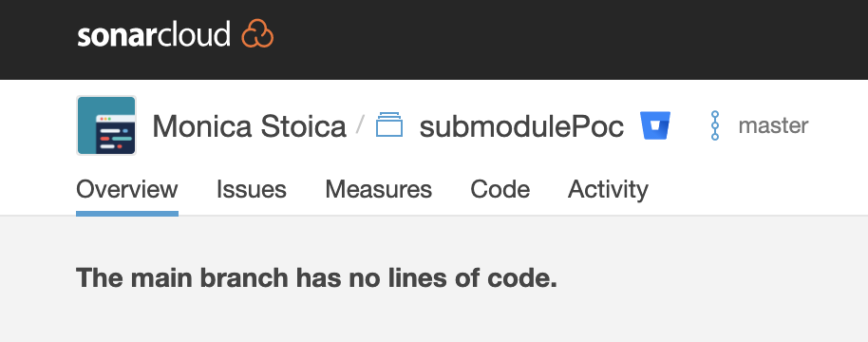Open the Bitbucket repository icon link
The width and height of the screenshot is (868, 342).
click(655, 125)
